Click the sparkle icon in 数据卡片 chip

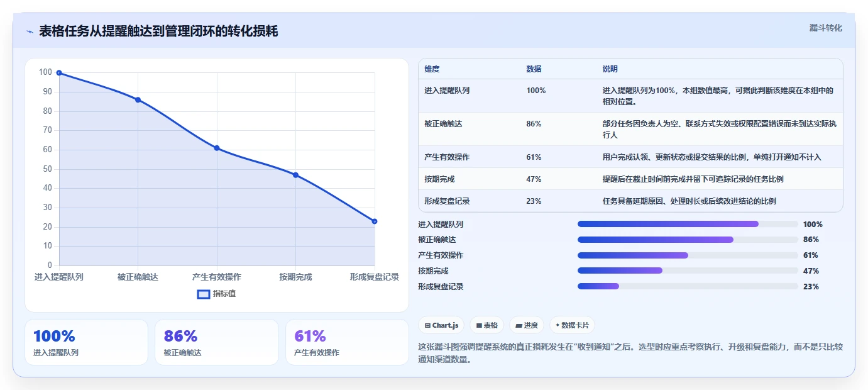[558, 325]
